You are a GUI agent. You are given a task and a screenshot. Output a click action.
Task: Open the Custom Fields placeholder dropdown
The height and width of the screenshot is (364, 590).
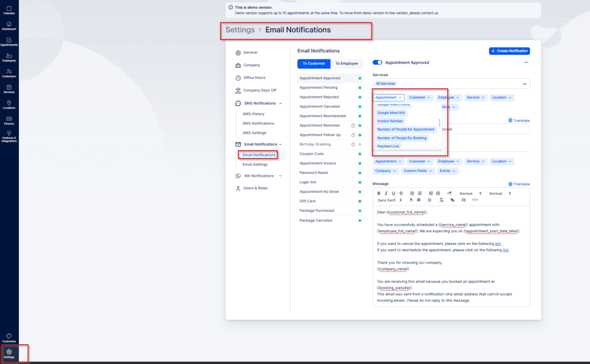click(418, 170)
